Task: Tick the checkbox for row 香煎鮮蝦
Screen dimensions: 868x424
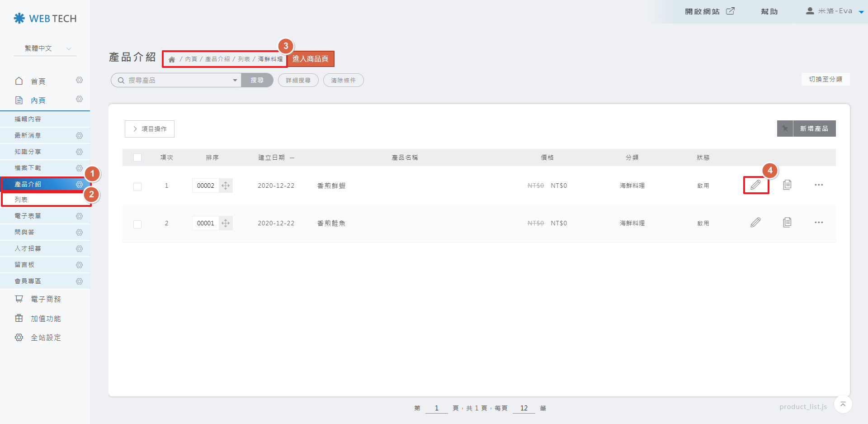Action: (x=137, y=186)
